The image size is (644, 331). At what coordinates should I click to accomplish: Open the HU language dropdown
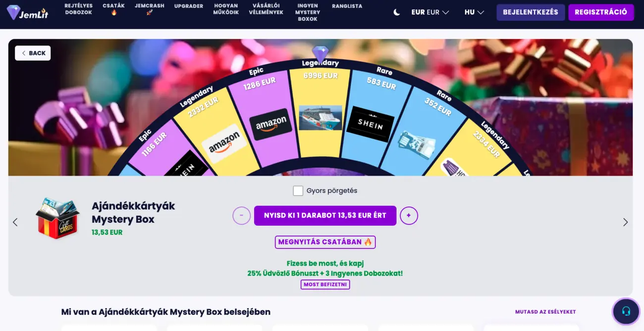(x=474, y=12)
